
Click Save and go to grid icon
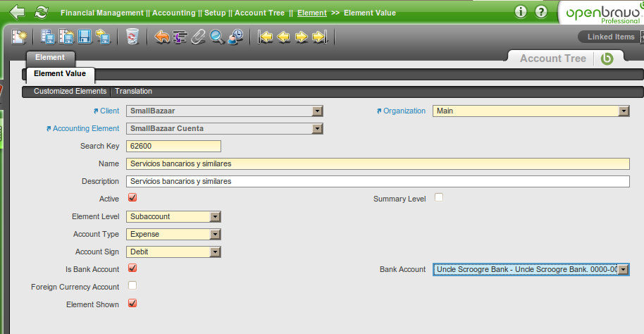point(48,37)
